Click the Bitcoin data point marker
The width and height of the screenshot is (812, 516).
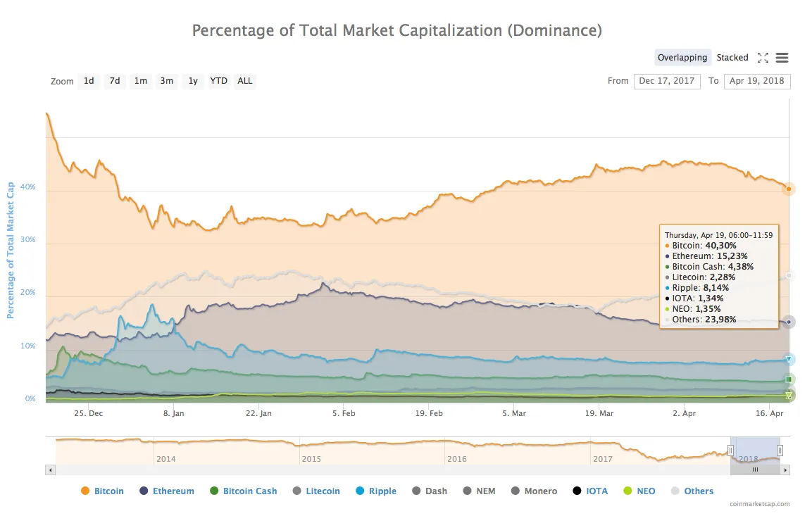tap(788, 189)
